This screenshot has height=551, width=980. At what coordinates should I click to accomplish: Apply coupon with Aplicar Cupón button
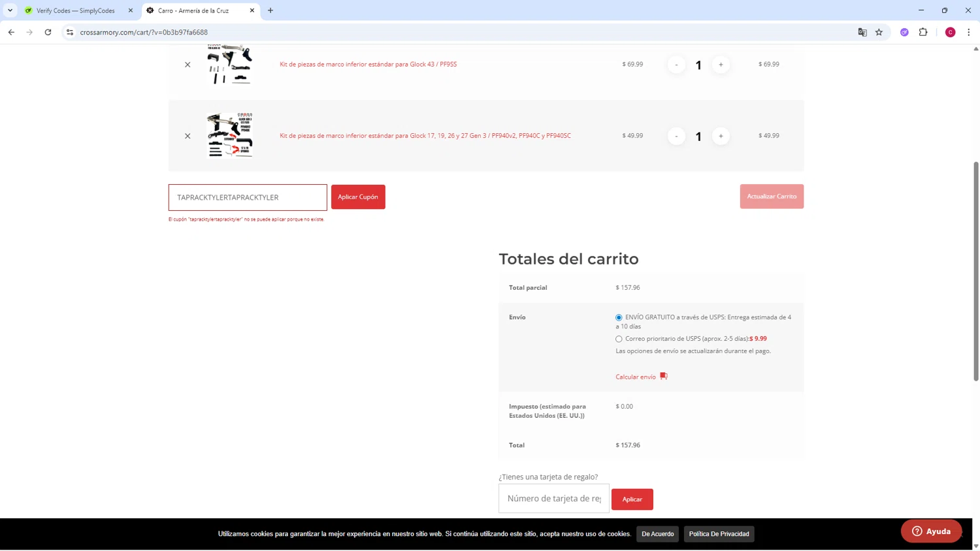(x=358, y=197)
